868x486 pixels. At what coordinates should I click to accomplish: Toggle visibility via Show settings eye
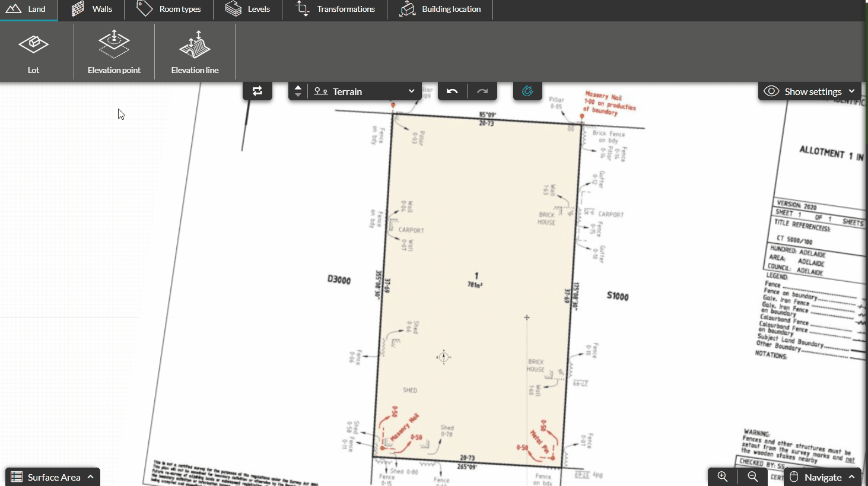(771, 91)
